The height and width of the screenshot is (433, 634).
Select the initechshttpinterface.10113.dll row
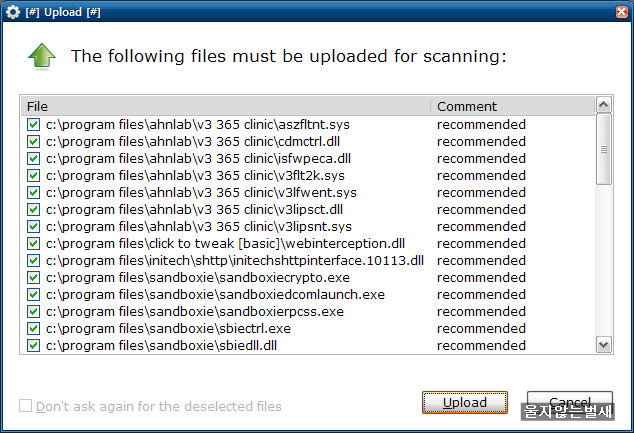[x=307, y=260]
